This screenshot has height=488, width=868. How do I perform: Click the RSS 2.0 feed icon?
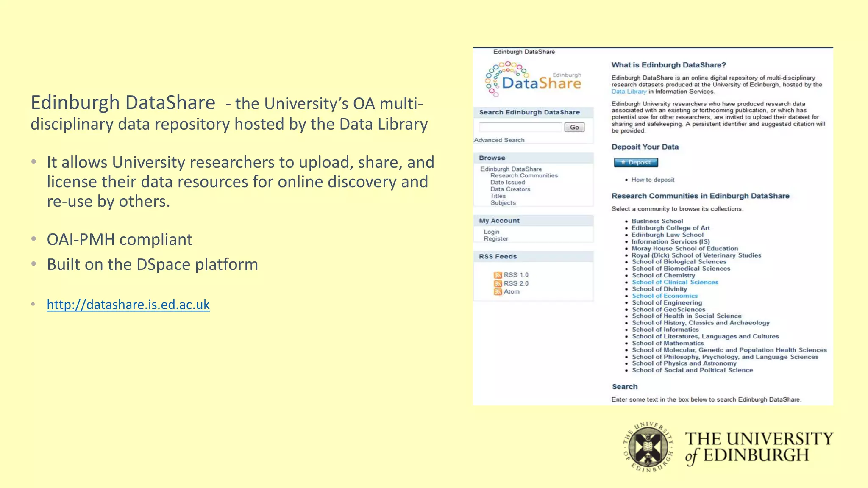[498, 283]
